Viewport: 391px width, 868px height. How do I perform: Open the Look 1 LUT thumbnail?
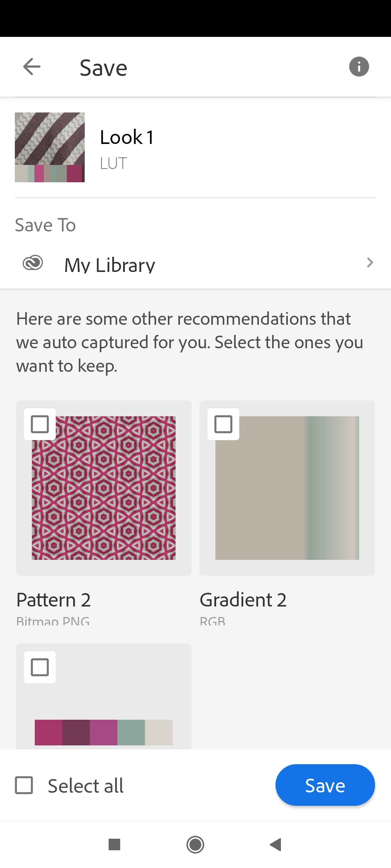tap(50, 147)
